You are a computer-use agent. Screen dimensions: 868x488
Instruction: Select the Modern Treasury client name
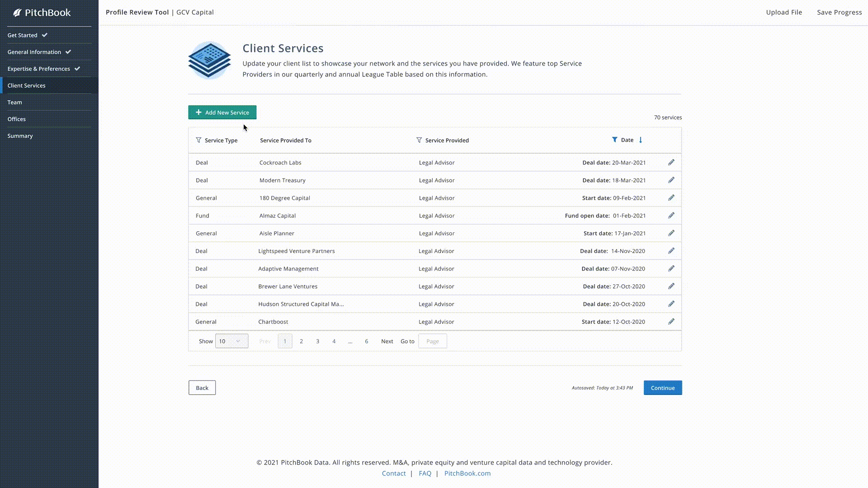tap(283, 180)
